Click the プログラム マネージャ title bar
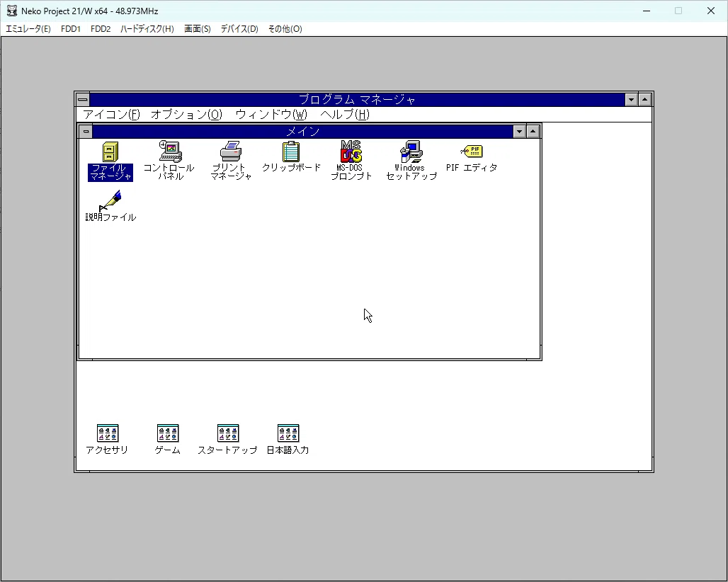 tap(357, 99)
